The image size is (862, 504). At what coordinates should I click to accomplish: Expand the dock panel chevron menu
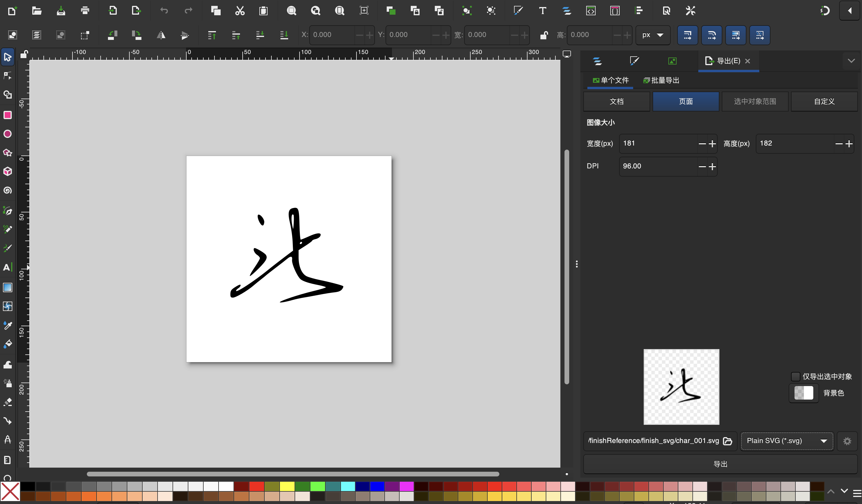(851, 61)
